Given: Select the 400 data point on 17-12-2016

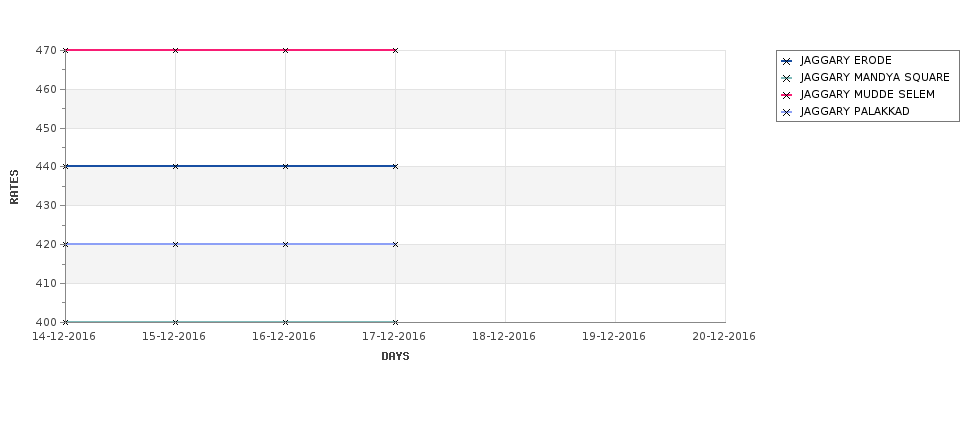Looking at the screenshot, I should pos(395,322).
